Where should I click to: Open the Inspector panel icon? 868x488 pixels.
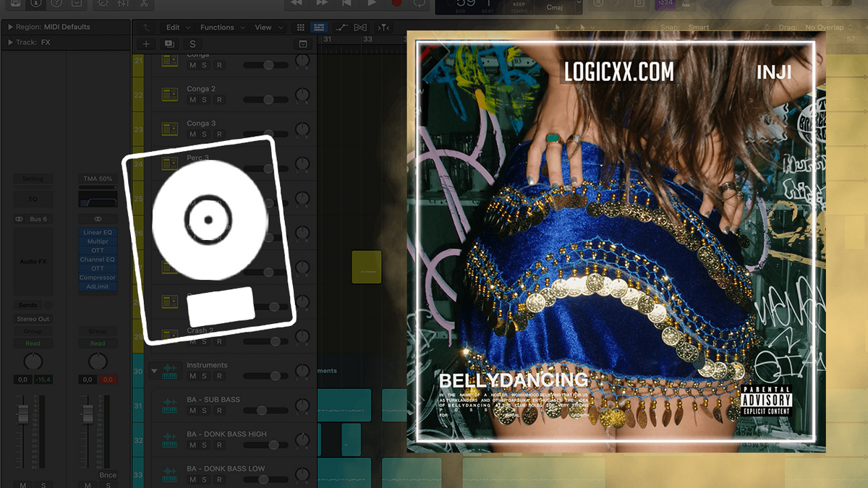point(35,6)
